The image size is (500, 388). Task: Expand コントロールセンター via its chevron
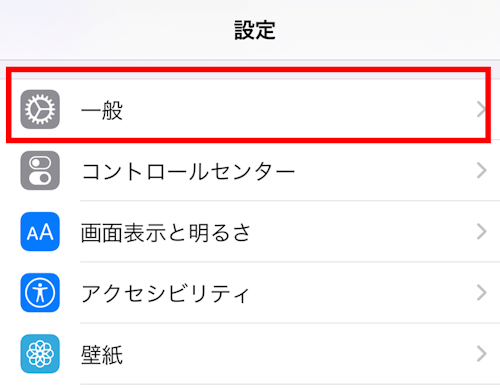coord(482,170)
